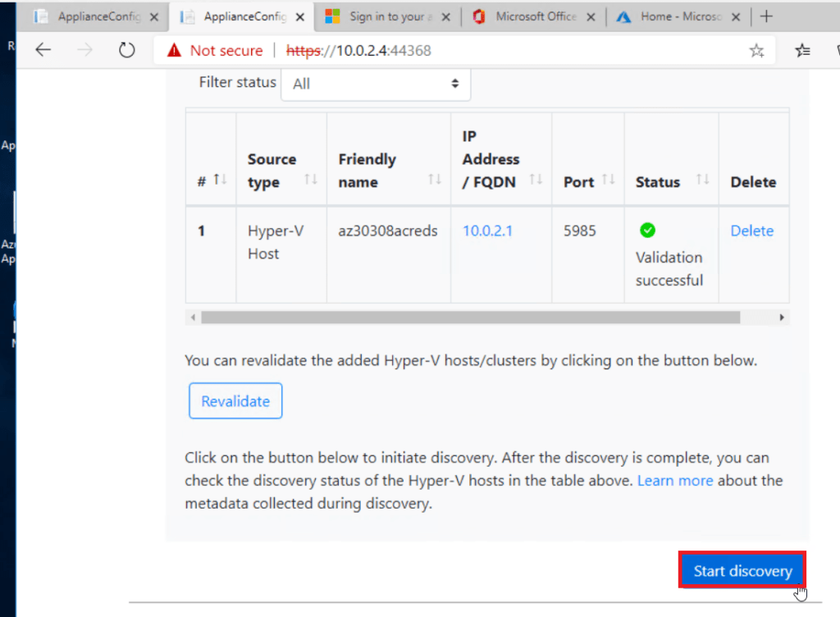The width and height of the screenshot is (840, 617).
Task: Click the Revalidate button
Action: [235, 400]
